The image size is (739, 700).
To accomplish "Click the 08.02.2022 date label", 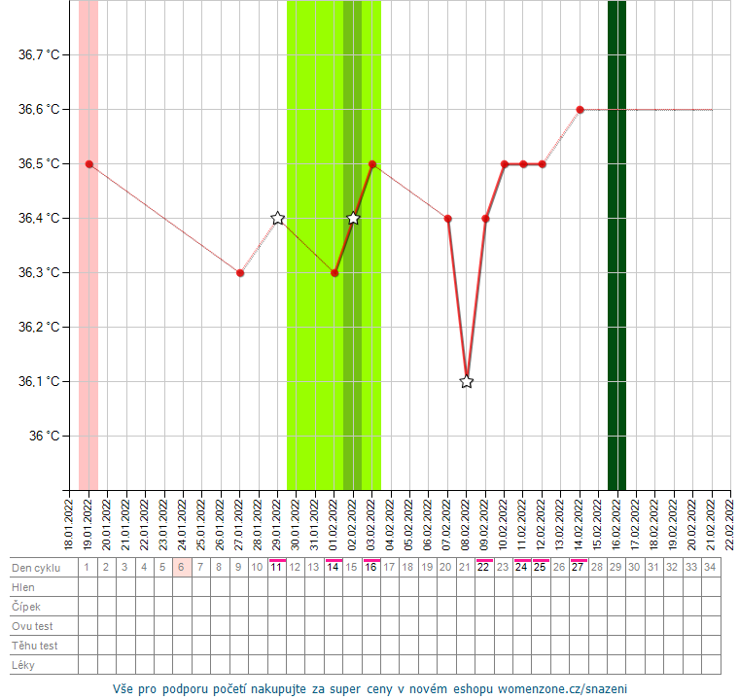I will click(x=466, y=525).
